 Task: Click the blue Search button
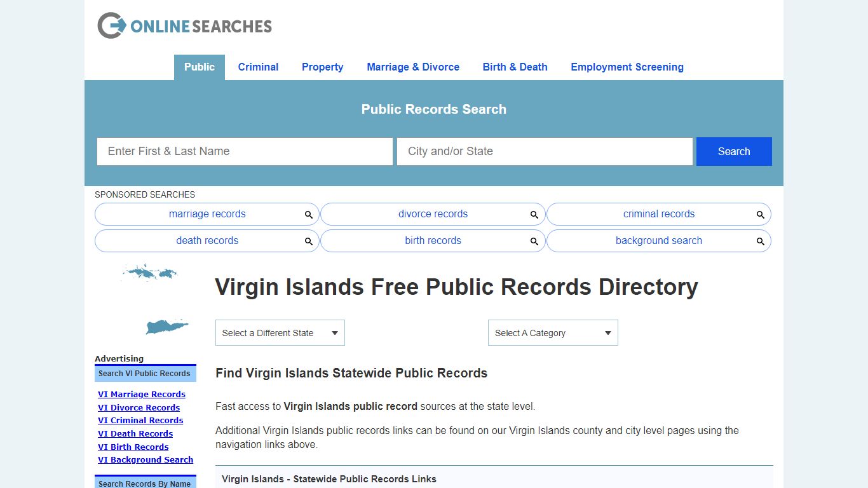coord(734,151)
